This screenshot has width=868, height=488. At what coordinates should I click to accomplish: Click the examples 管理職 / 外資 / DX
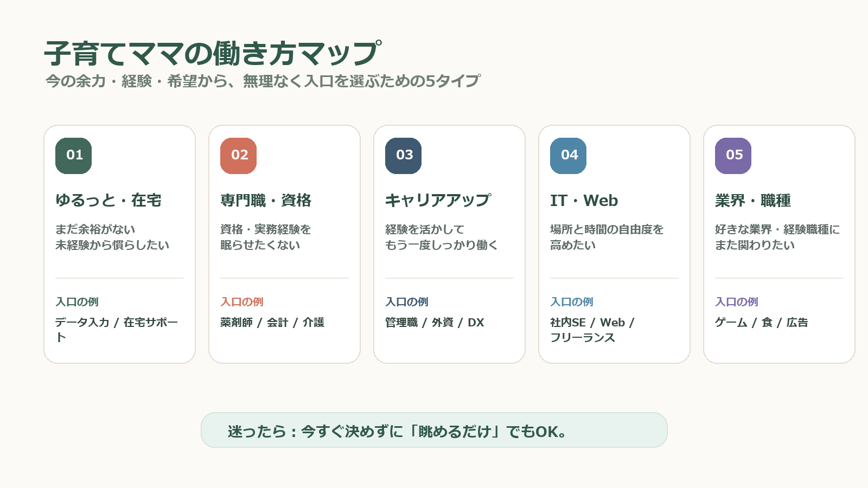pyautogui.click(x=435, y=322)
